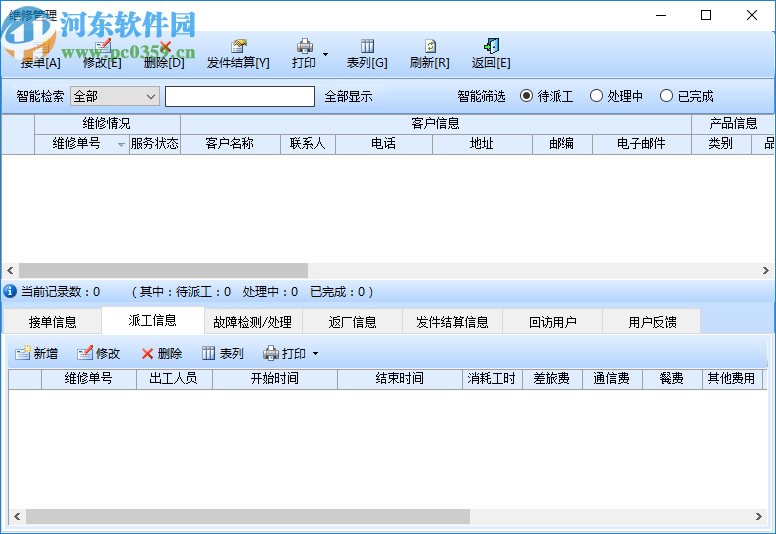Click the 客户名称 column header

coord(230,144)
